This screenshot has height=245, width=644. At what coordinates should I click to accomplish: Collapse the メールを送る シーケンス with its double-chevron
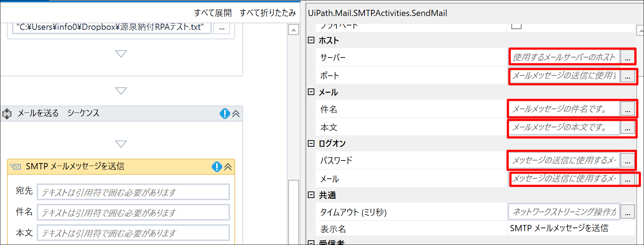point(236,114)
